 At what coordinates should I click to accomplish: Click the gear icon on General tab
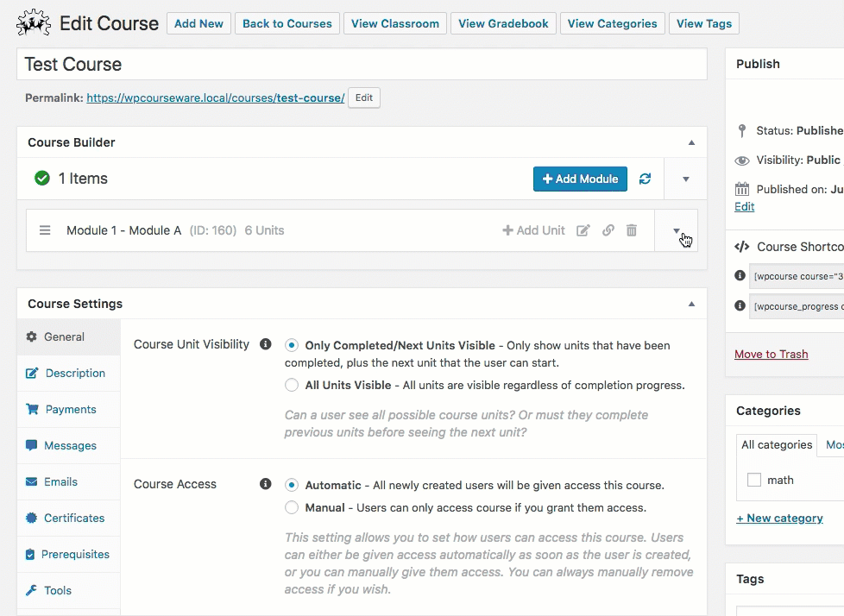(32, 336)
